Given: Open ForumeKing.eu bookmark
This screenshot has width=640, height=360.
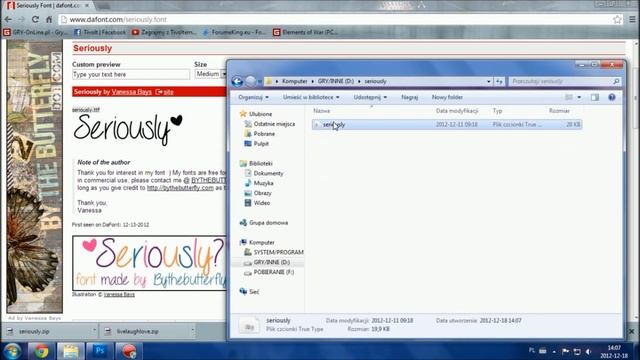Looking at the screenshot, I should [234, 32].
